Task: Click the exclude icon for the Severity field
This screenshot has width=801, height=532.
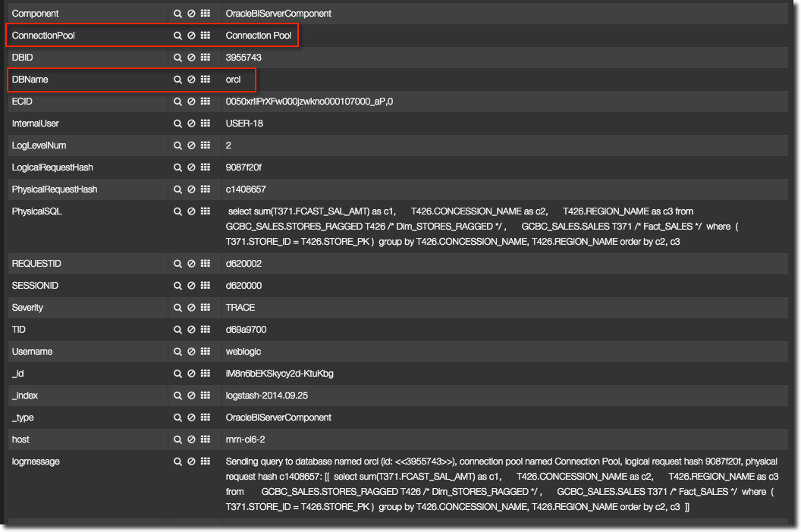Action: coord(191,308)
